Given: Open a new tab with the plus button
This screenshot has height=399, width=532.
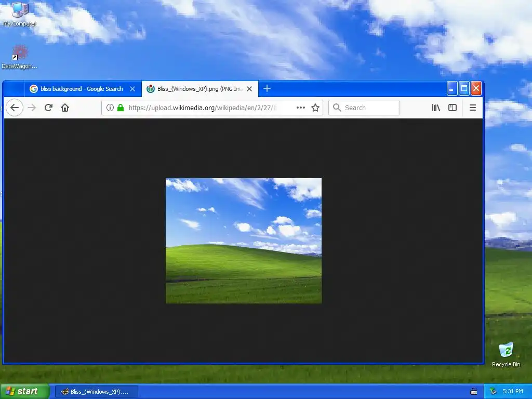Looking at the screenshot, I should [x=267, y=88].
